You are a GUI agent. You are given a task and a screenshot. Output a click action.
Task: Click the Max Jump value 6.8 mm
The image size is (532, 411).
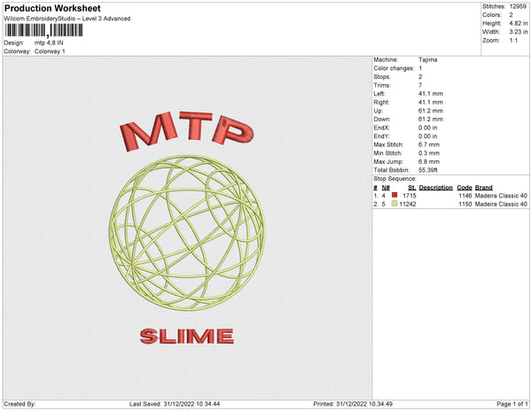point(429,161)
